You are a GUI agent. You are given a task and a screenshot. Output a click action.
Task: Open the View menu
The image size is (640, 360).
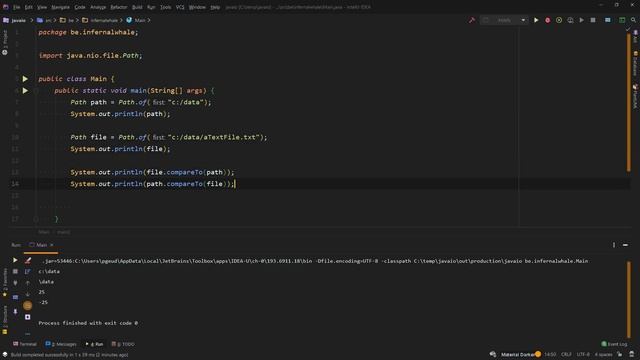(42, 7)
